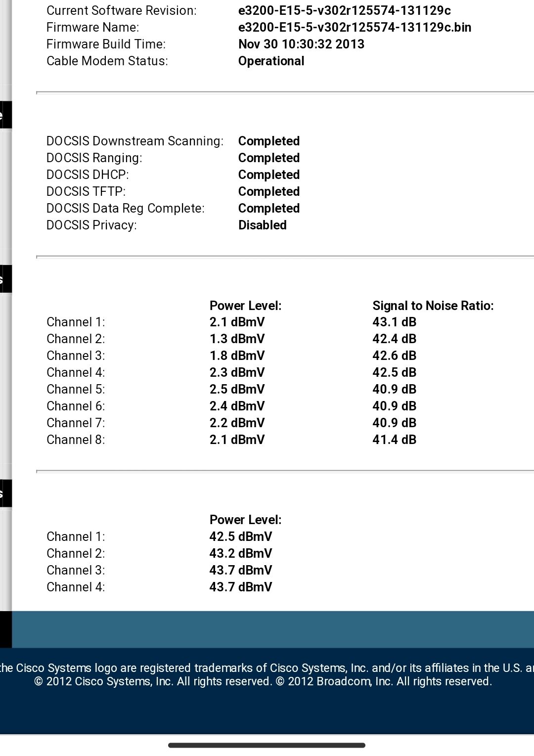Click the DOCSIS Privacy label
Screen dimensions: 534x756
pyautogui.click(x=91, y=225)
